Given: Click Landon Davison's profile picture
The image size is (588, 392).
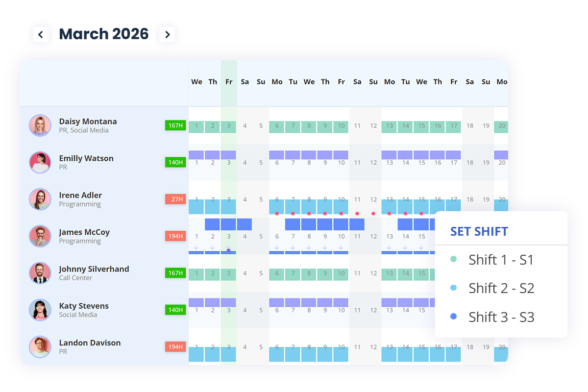Looking at the screenshot, I should click(x=40, y=347).
